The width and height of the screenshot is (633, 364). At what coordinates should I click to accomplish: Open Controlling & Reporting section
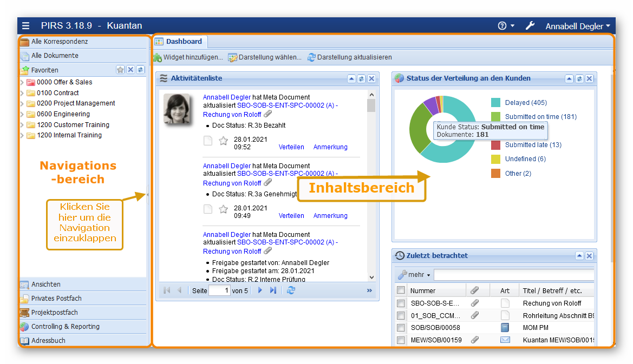(x=65, y=327)
